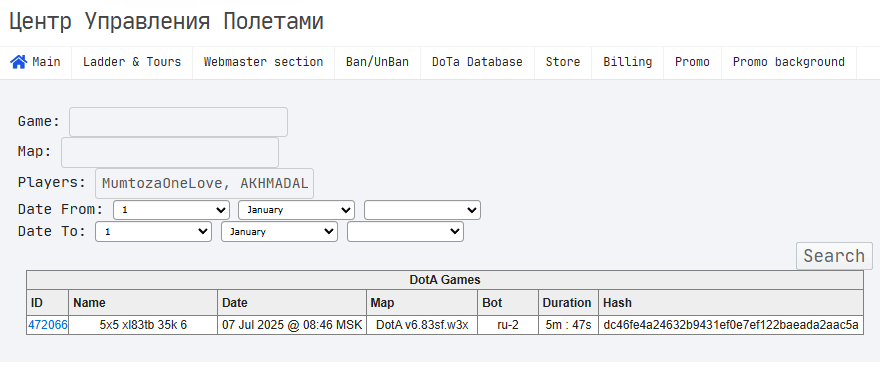Open the Promo background menu item
The height and width of the screenshot is (371, 880).
pos(789,62)
